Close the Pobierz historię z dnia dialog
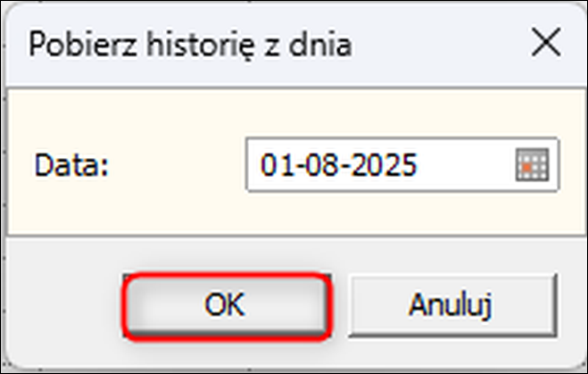 click(x=544, y=43)
